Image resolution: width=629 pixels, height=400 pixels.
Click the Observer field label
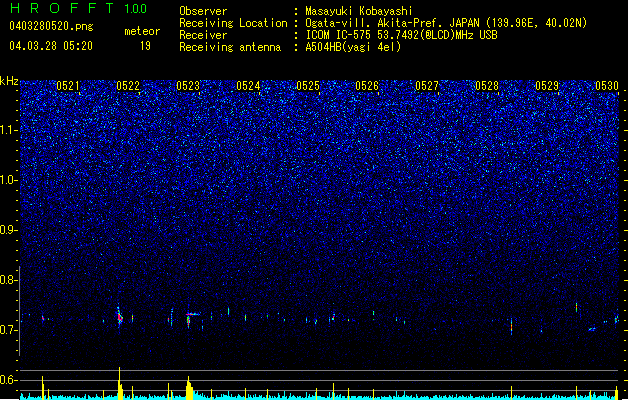(203, 11)
